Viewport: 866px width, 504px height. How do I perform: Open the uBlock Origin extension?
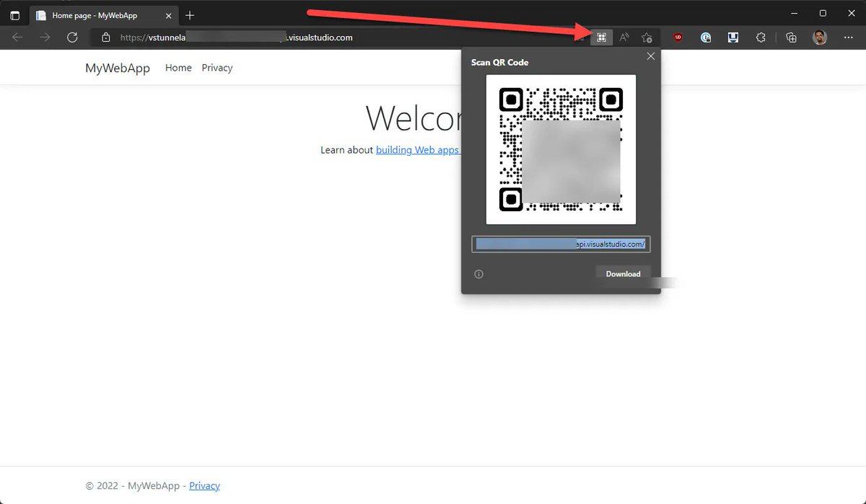(x=678, y=37)
